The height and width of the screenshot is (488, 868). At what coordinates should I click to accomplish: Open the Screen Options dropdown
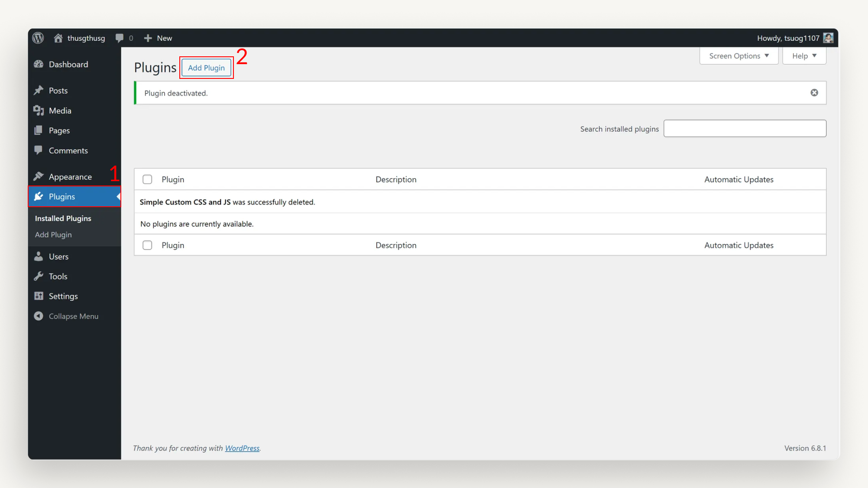click(x=738, y=55)
